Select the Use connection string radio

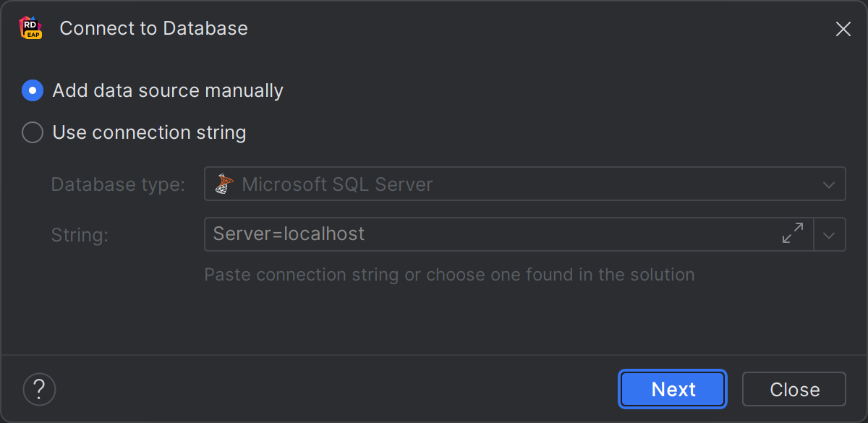coord(33,132)
